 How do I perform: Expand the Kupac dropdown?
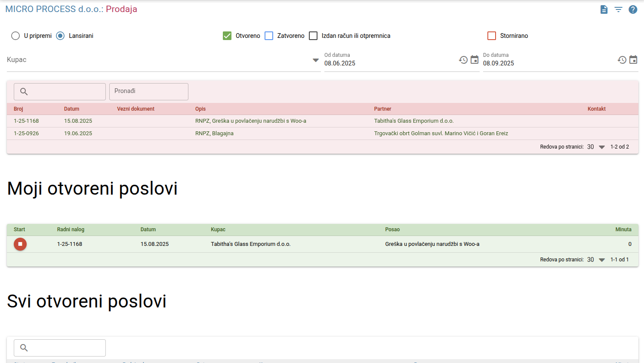[x=316, y=60]
